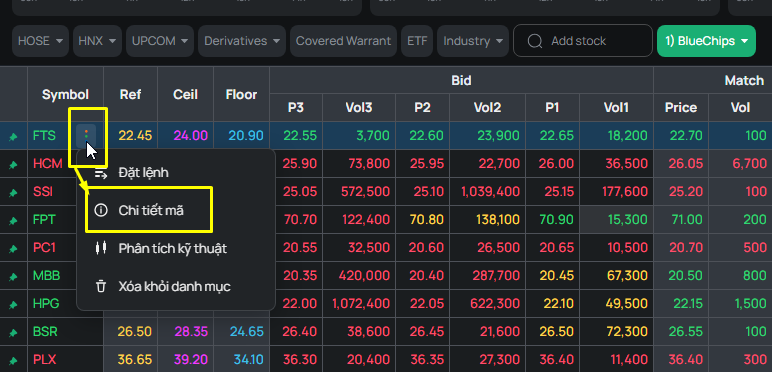Viewport: 772px width, 372px height.
Task: Click FTS floor price 20.90
Action: coord(246,135)
